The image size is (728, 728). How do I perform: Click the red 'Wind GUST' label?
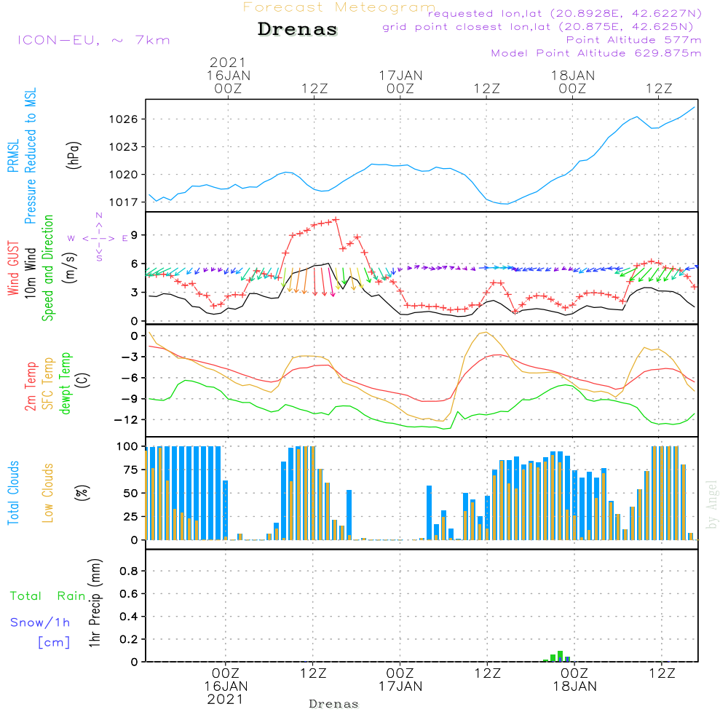(13, 268)
